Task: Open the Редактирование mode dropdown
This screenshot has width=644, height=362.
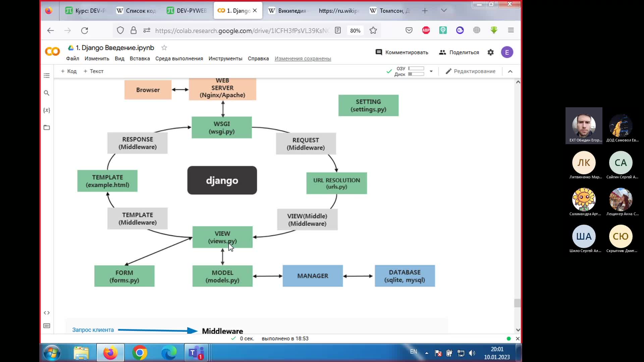Action: point(470,71)
